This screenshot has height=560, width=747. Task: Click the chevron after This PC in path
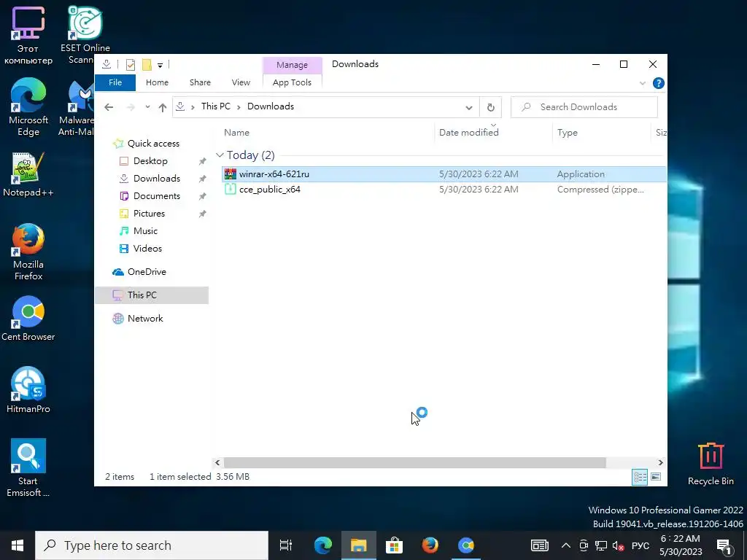239,107
